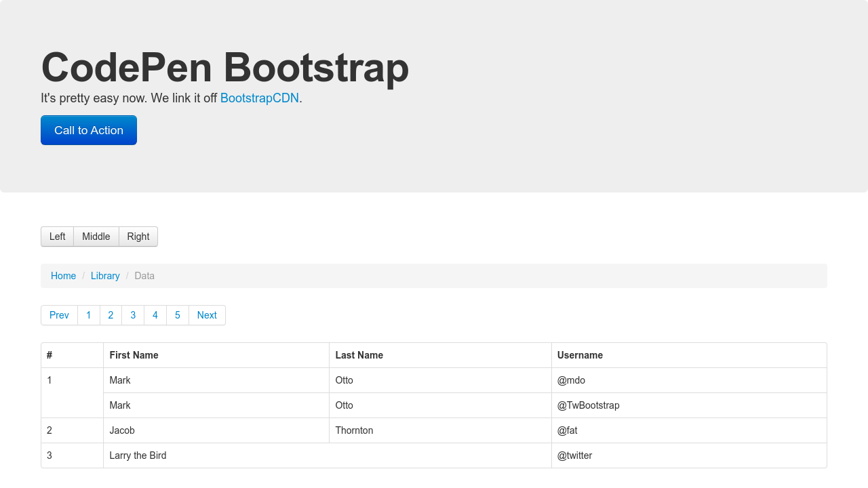Click the Last Name column header
The height and width of the screenshot is (488, 868).
(x=359, y=355)
